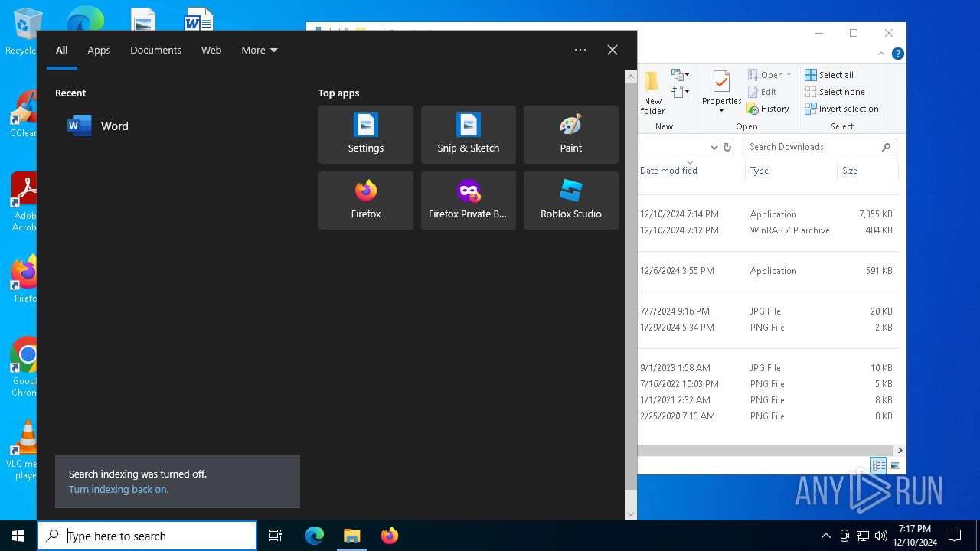Click Select all in Explorer
The width and height of the screenshot is (980, 551).
[829, 75]
